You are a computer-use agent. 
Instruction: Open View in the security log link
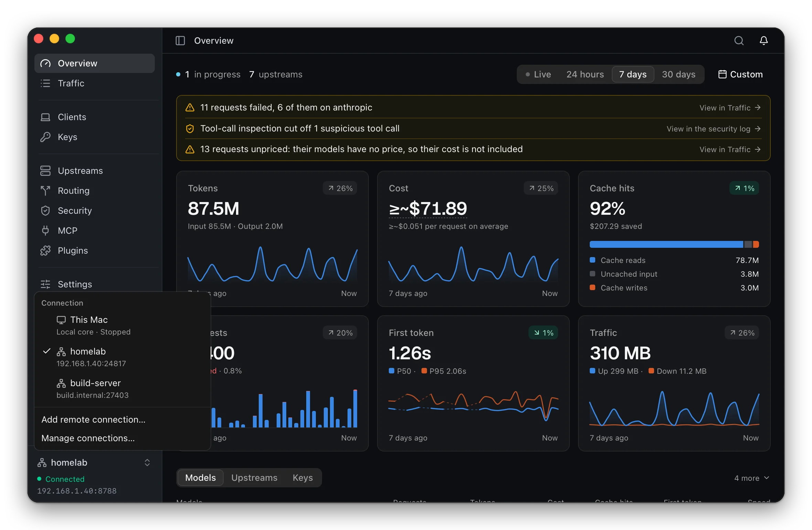[x=713, y=129]
